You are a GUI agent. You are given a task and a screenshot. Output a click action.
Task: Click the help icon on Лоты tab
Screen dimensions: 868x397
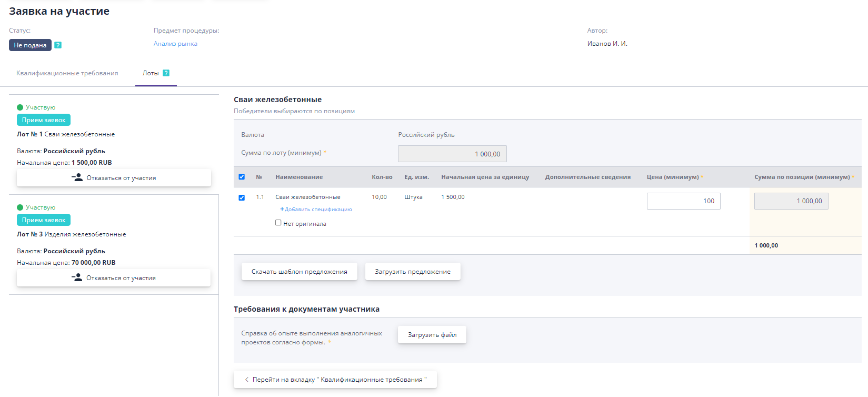[x=166, y=73]
